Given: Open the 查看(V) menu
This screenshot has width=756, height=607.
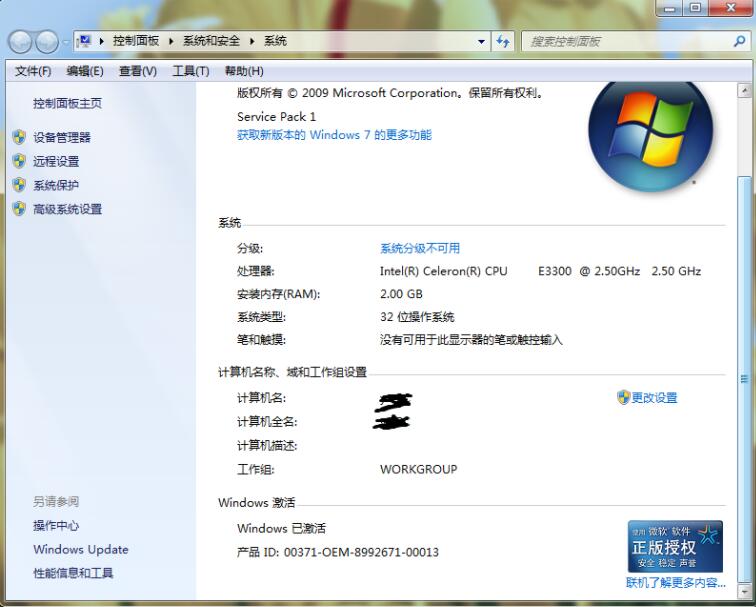Looking at the screenshot, I should [x=138, y=71].
